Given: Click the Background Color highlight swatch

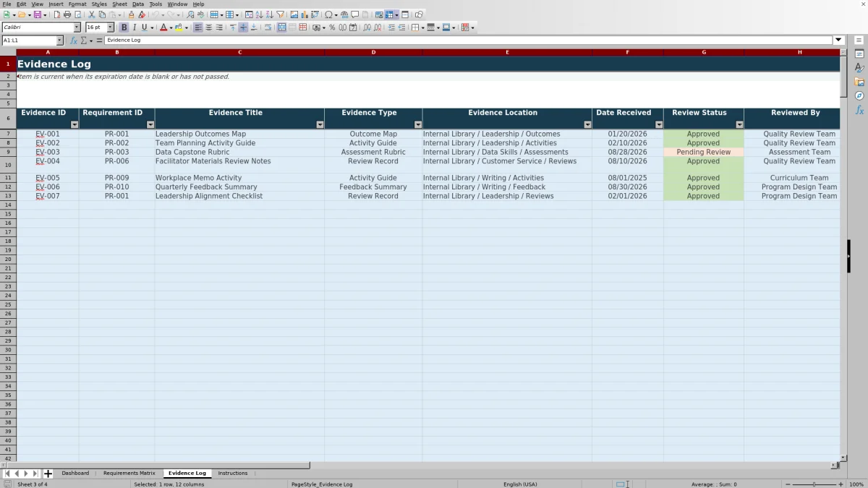Looking at the screenshot, I should click(x=178, y=27).
